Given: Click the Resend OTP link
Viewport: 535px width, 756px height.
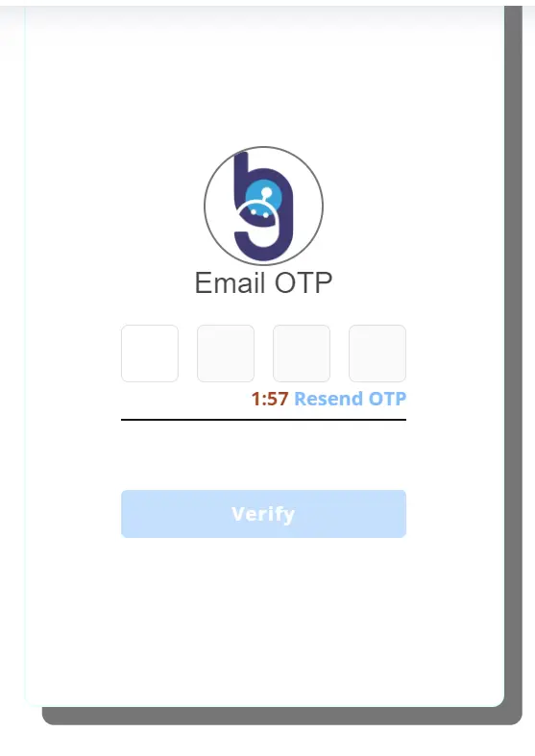Looking at the screenshot, I should tap(351, 399).
